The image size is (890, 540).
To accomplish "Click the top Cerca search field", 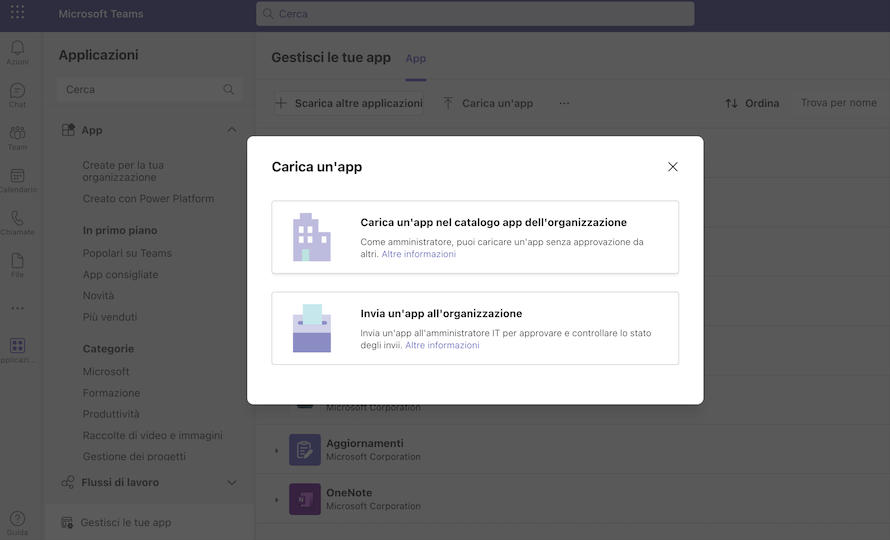I will pyautogui.click(x=475, y=14).
